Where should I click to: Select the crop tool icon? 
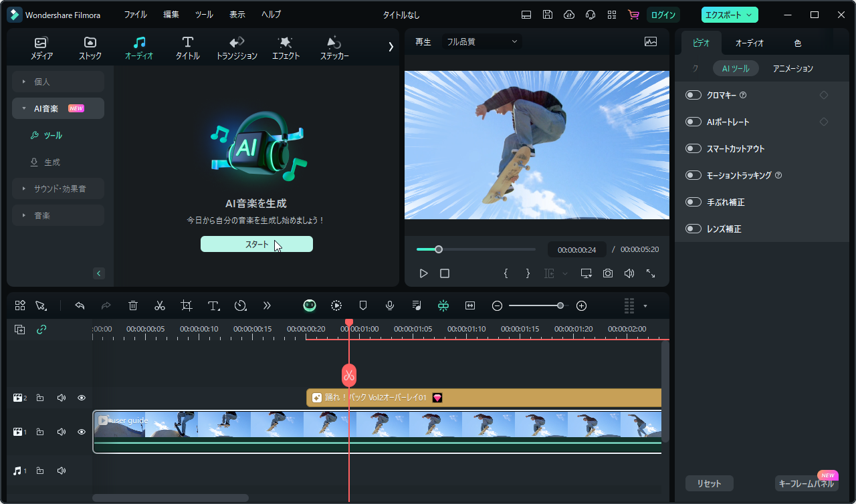click(x=187, y=305)
